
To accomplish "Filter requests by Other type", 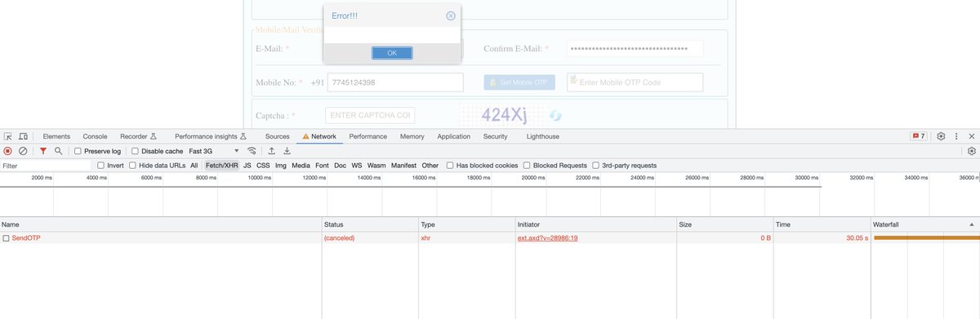I will pos(430,166).
